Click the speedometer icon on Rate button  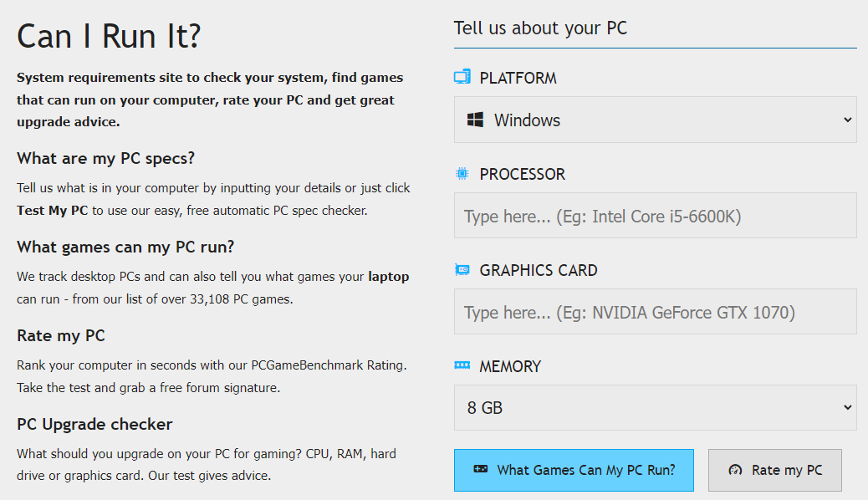coord(735,470)
